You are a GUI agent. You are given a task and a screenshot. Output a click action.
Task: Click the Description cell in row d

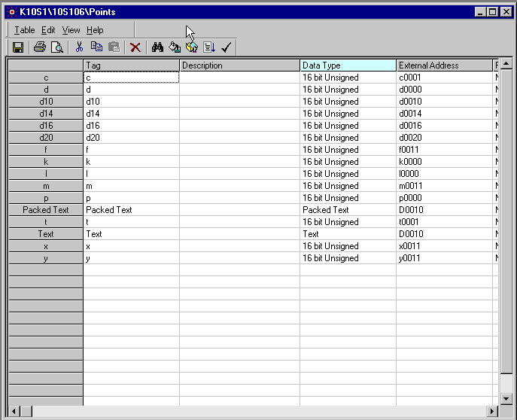point(240,90)
